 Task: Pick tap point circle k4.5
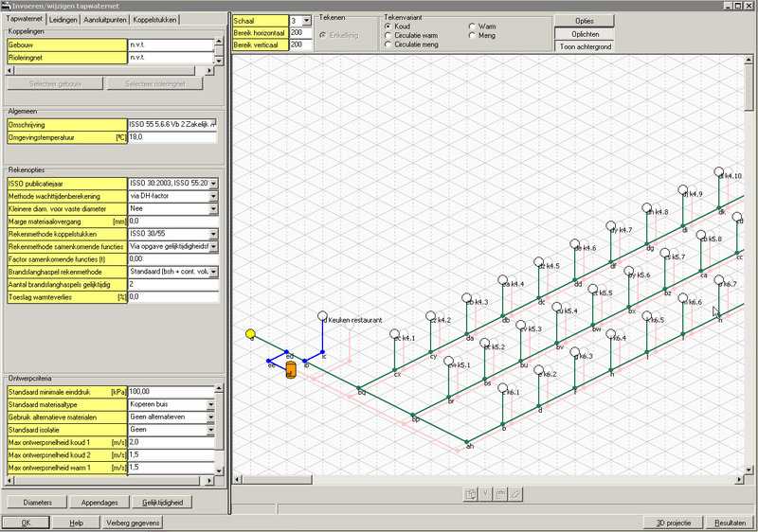[538, 262]
